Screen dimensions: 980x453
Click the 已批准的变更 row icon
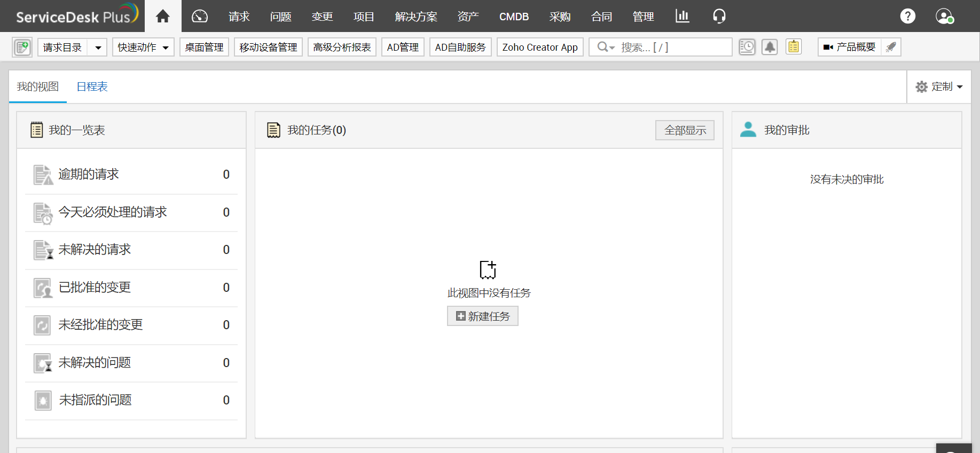43,288
